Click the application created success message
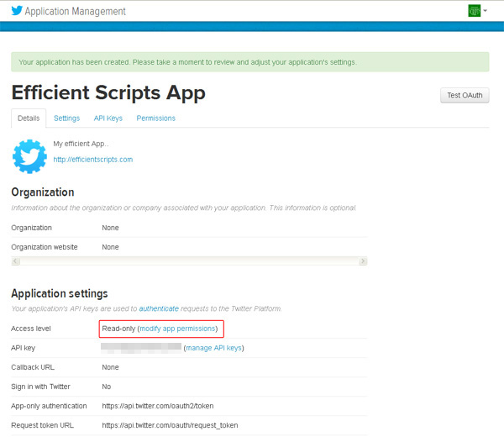This screenshot has height=442, width=504. point(250,62)
